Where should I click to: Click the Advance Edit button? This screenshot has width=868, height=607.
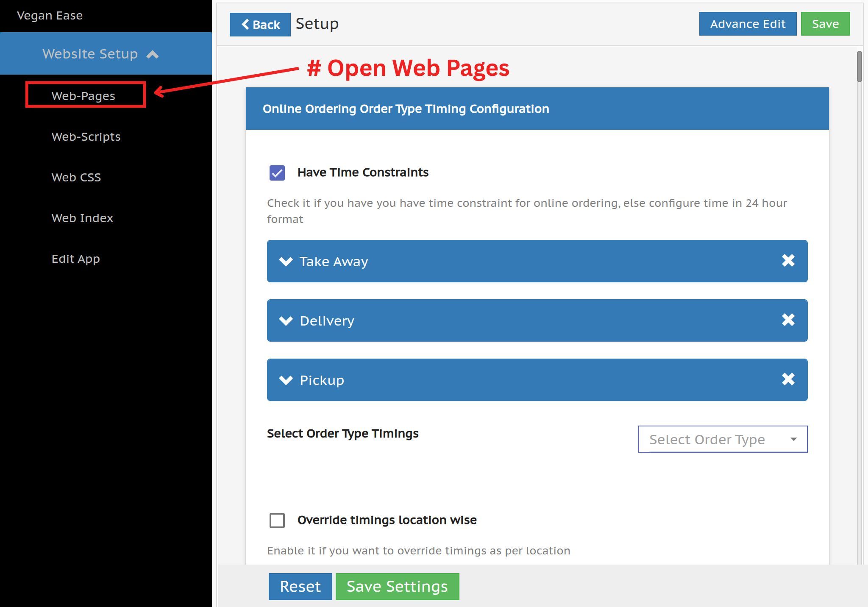click(748, 24)
